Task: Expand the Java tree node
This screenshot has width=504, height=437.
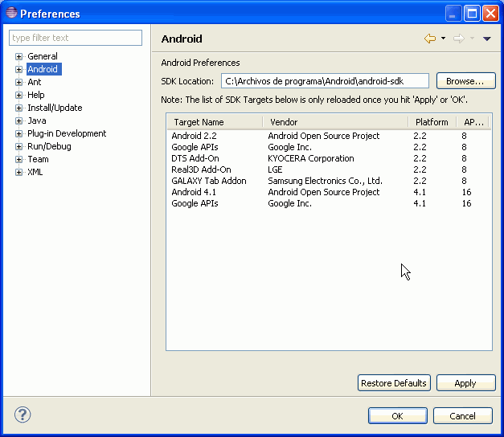Action: tap(18, 120)
